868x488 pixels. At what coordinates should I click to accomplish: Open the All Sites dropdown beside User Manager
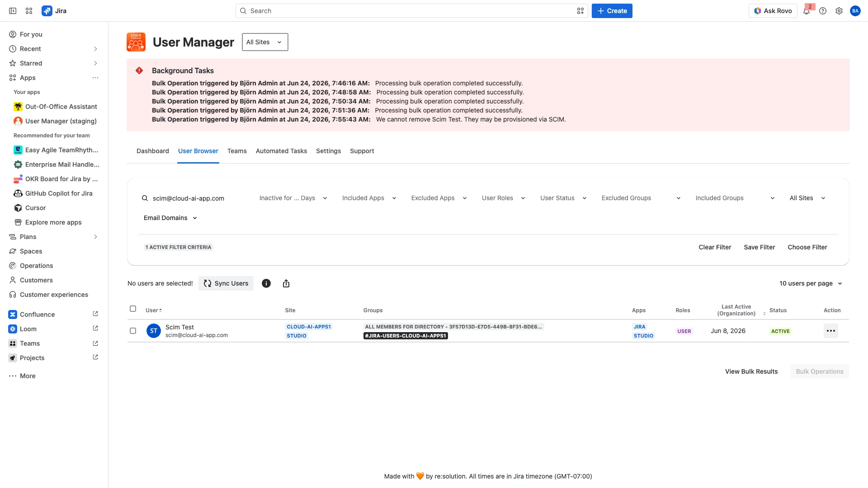pos(265,42)
